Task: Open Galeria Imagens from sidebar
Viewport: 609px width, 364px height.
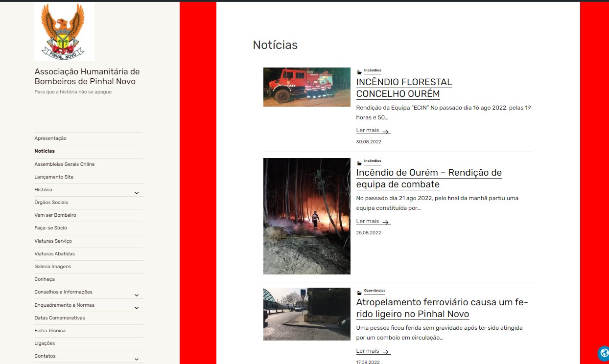Action: tap(52, 267)
